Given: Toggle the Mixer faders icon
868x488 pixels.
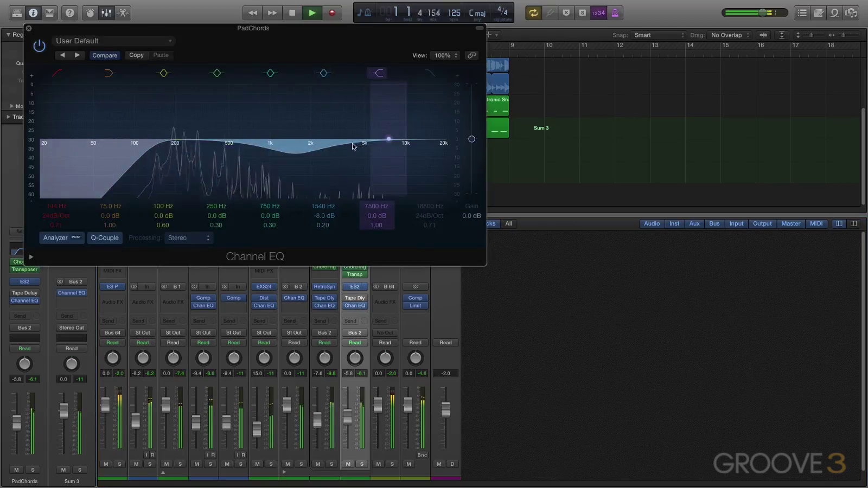Looking at the screenshot, I should (106, 12).
